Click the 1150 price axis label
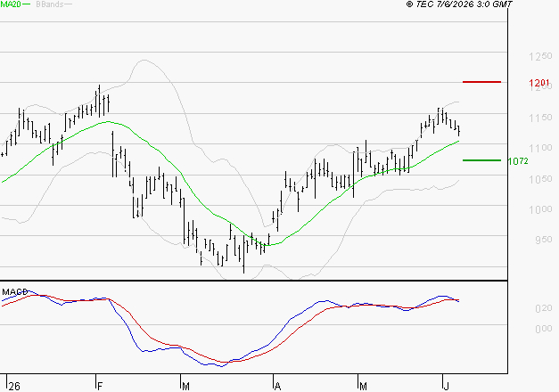The height and width of the screenshot is (392, 559). (x=540, y=118)
